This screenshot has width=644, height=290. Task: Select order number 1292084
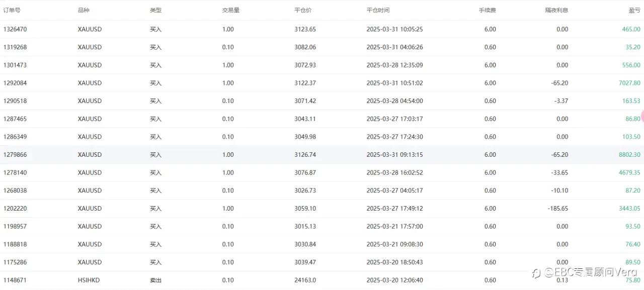[x=15, y=83]
